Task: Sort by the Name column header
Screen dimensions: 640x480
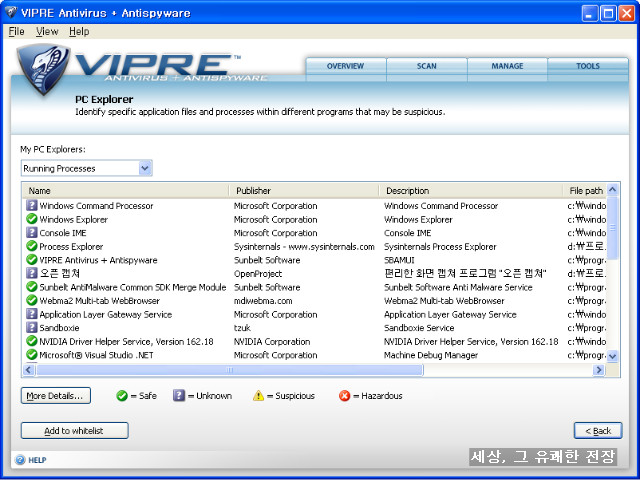Action: [125, 191]
